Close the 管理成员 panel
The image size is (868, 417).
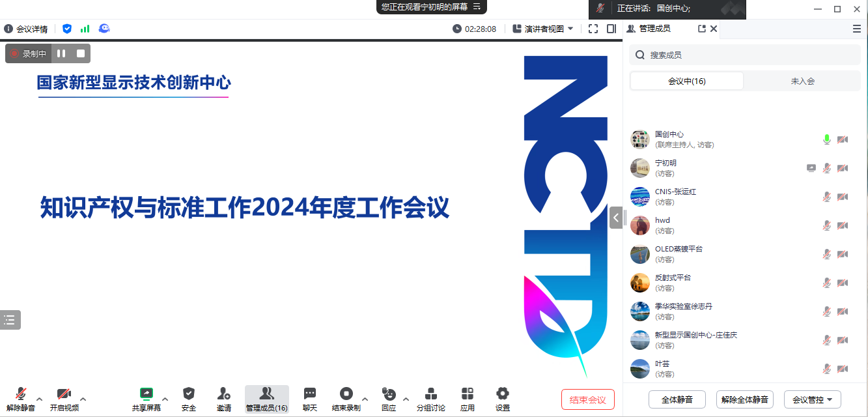714,29
